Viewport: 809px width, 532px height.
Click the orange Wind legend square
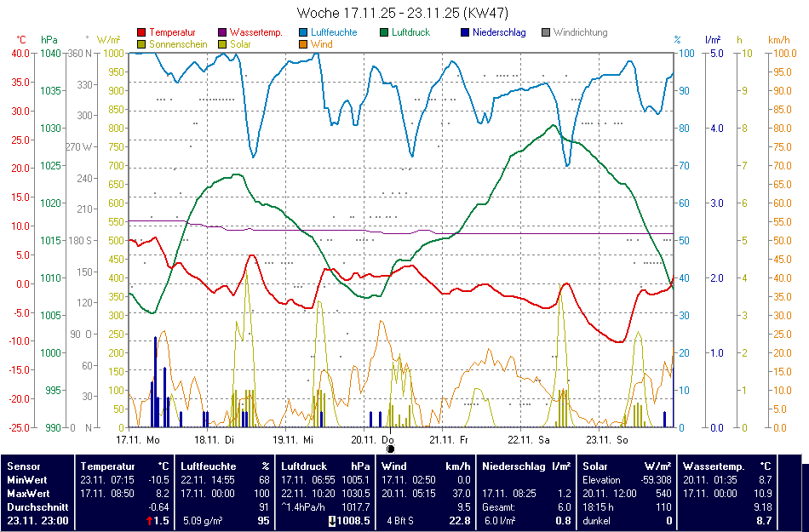[304, 43]
